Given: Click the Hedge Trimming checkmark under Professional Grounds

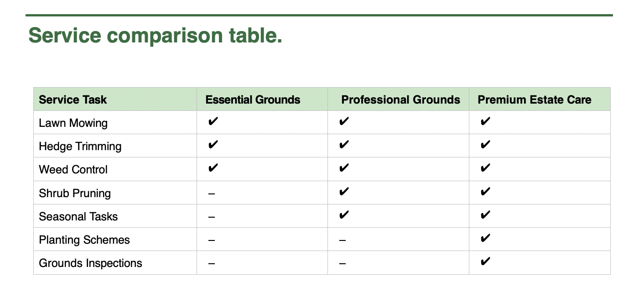Looking at the screenshot, I should pyautogui.click(x=344, y=145).
